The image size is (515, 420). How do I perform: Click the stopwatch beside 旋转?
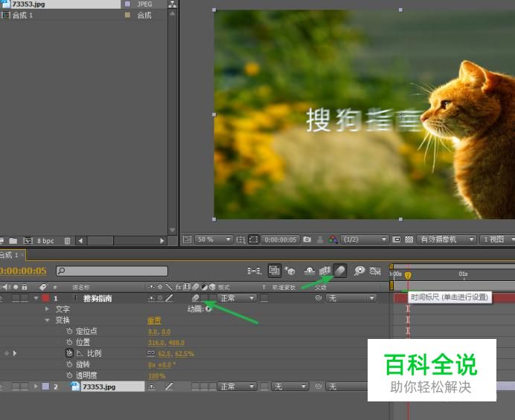point(69,364)
